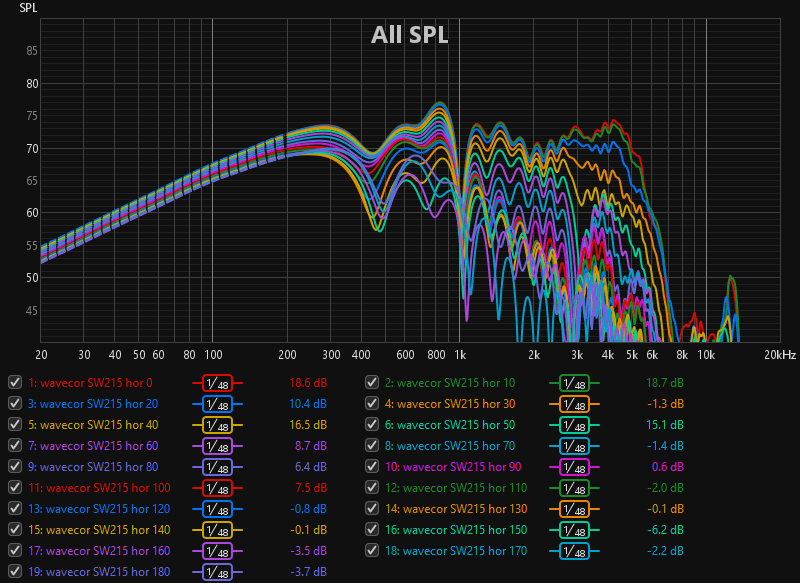800x583 pixels.
Task: Click the label '15: wavecor SW215 hor 140'
Action: pos(99,529)
